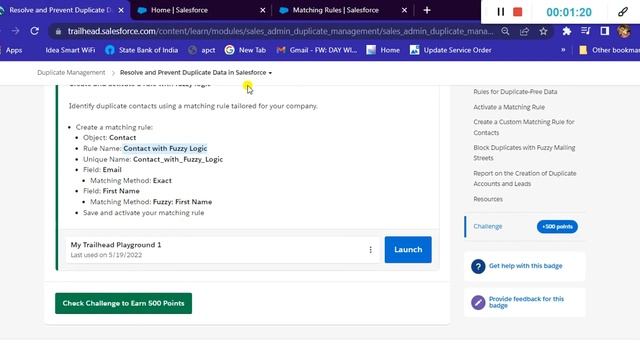Open the Gmail - FW: DAY WI... bookmark

coord(317,50)
